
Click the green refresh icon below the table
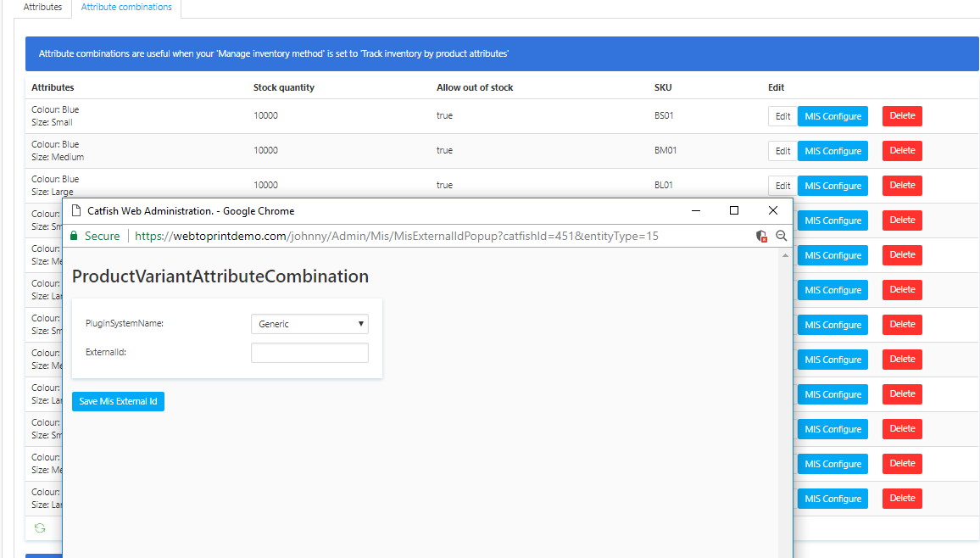pos(40,527)
